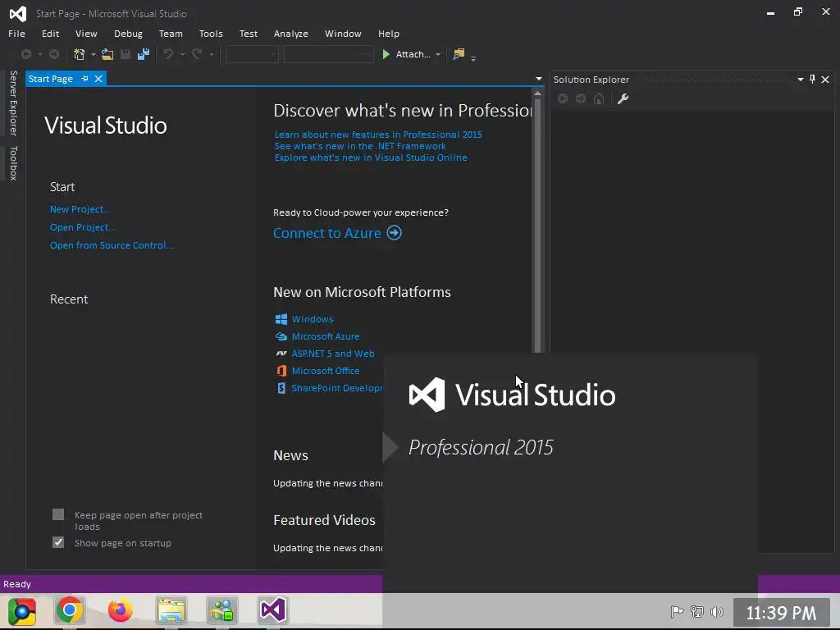Viewport: 840px width, 630px height.
Task: Open the Solution Configurations combo box
Action: (252, 54)
